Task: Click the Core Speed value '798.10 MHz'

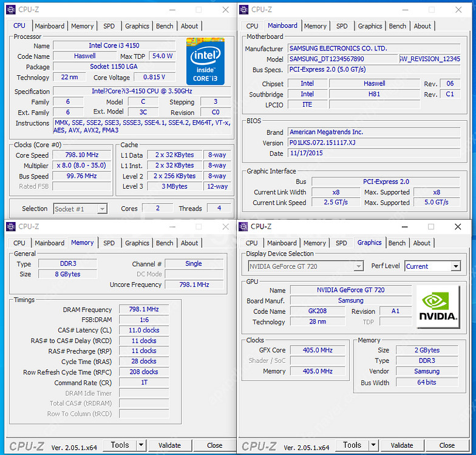Action: coord(82,155)
